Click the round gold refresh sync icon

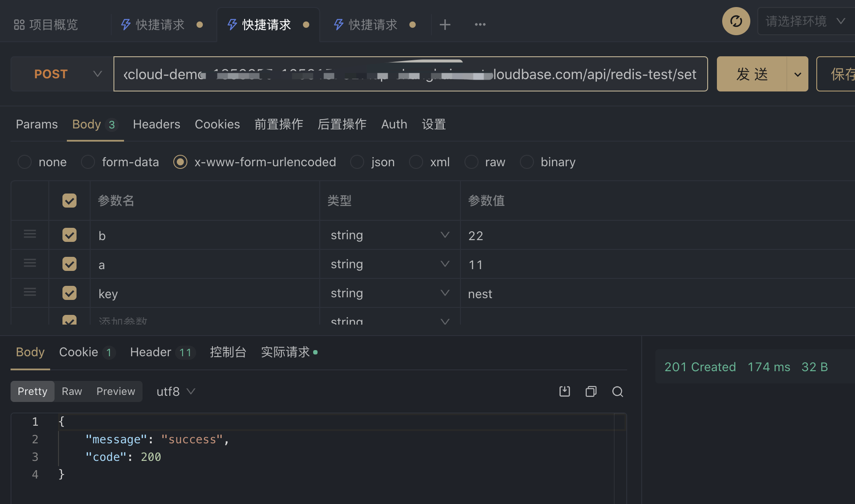click(x=736, y=21)
